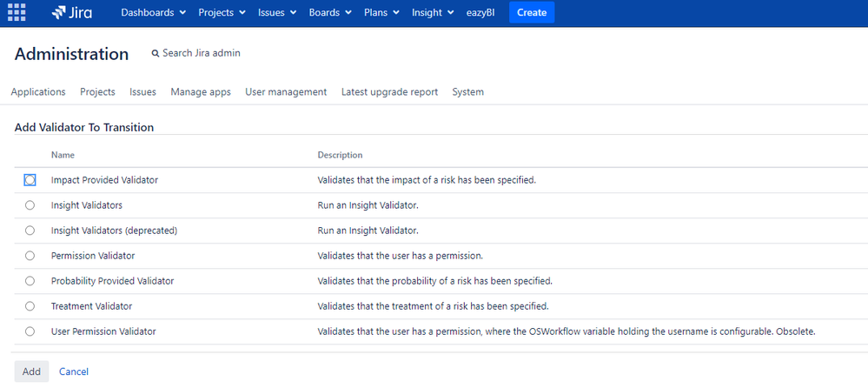Select Treatment Validator radio button
868x388 pixels.
30,306
